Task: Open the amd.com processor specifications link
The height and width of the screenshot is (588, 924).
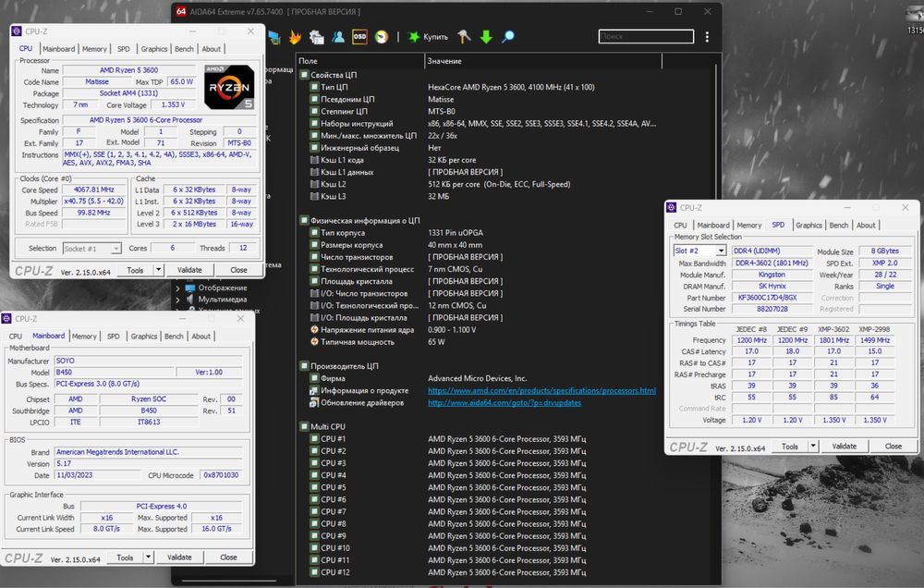Action: 541,390
